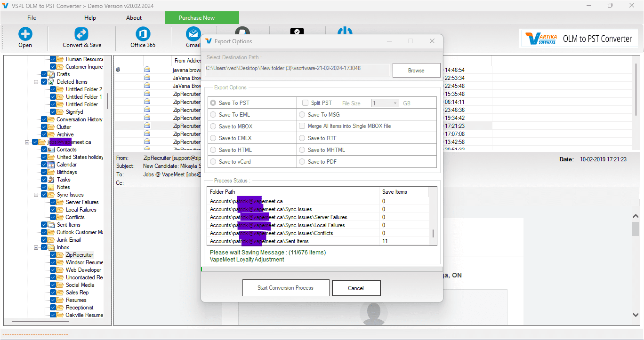Collapse the Inbox tree node
This screenshot has width=644, height=340.
[36, 247]
